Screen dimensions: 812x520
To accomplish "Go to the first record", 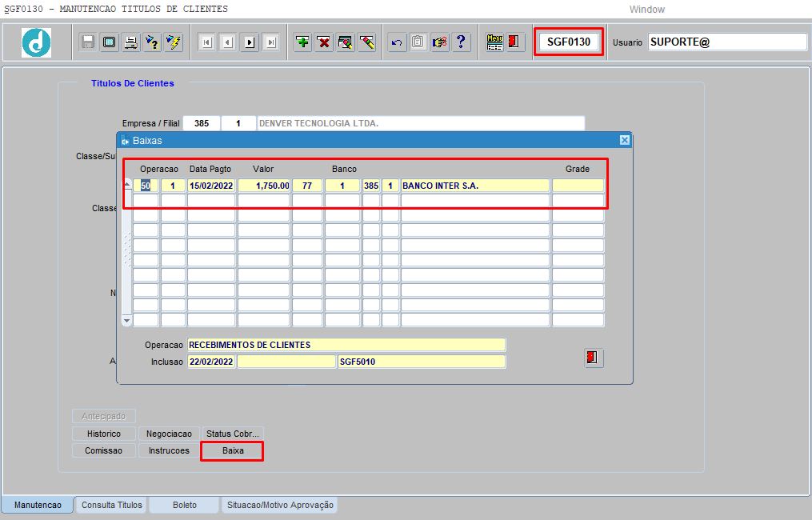I will (206, 42).
